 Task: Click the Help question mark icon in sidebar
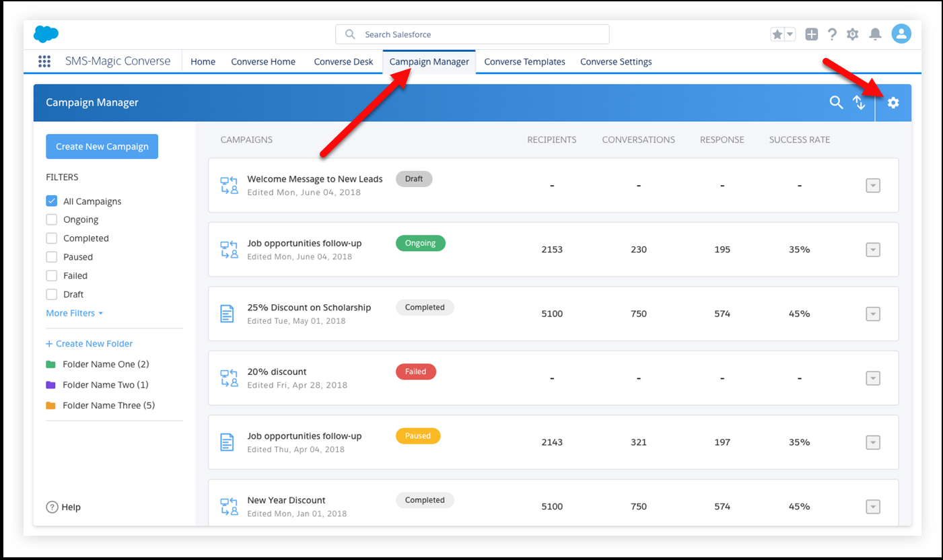[x=52, y=507]
